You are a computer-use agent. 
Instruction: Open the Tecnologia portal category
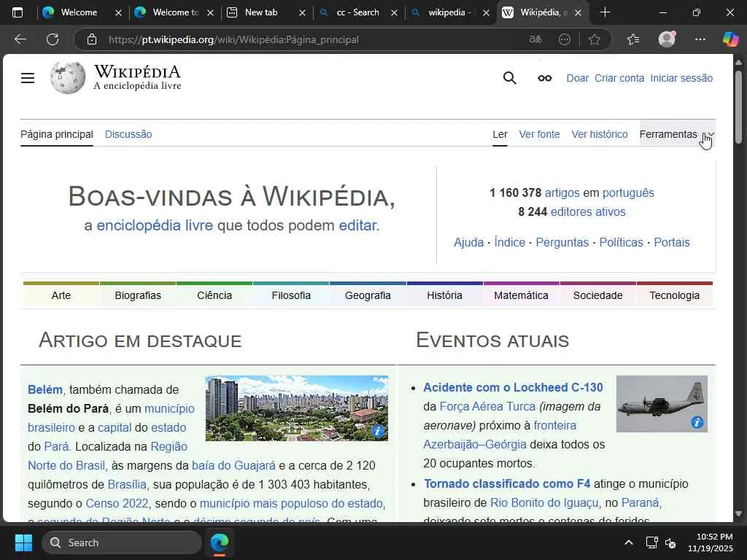click(675, 295)
